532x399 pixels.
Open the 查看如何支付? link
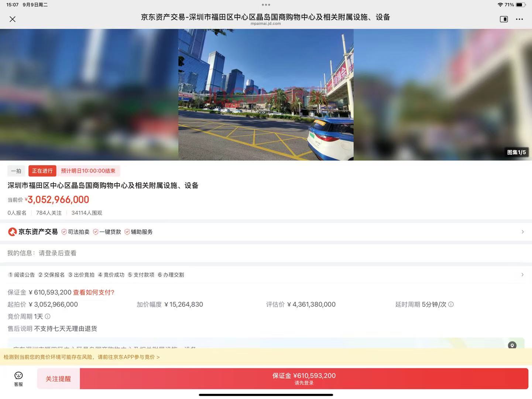(x=94, y=292)
